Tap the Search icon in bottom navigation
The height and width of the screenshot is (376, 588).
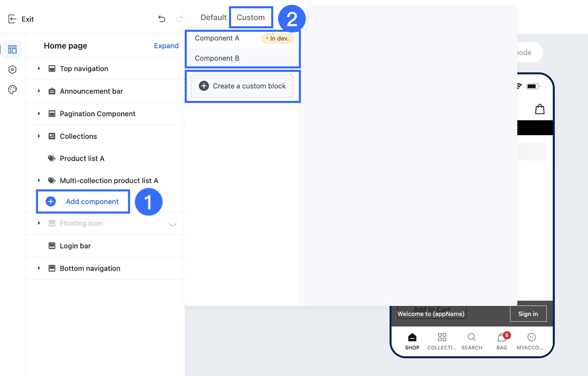[471, 337]
